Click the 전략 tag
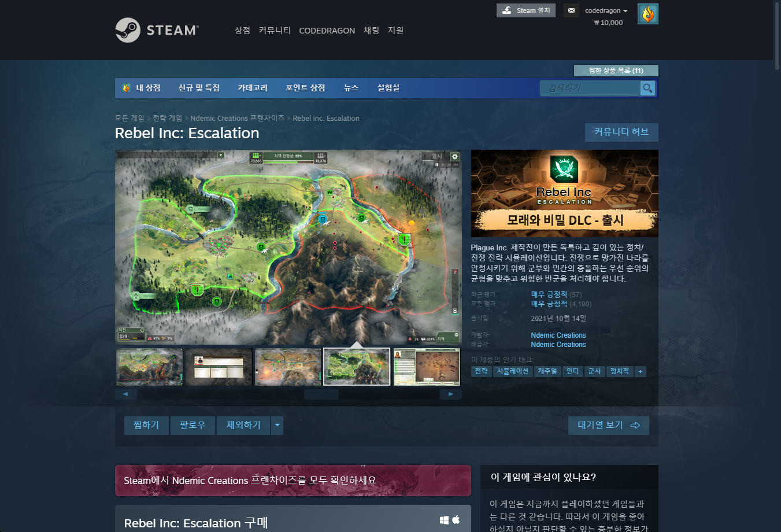The image size is (781, 532). pyautogui.click(x=481, y=371)
